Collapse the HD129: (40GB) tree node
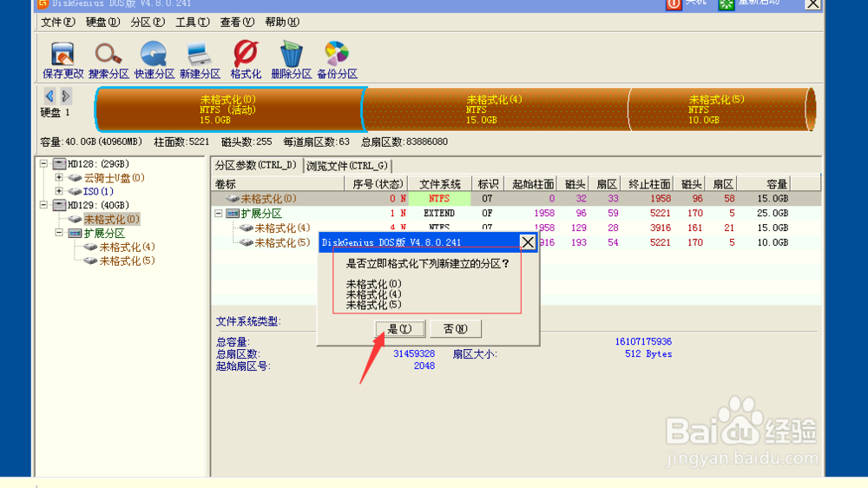 point(43,205)
